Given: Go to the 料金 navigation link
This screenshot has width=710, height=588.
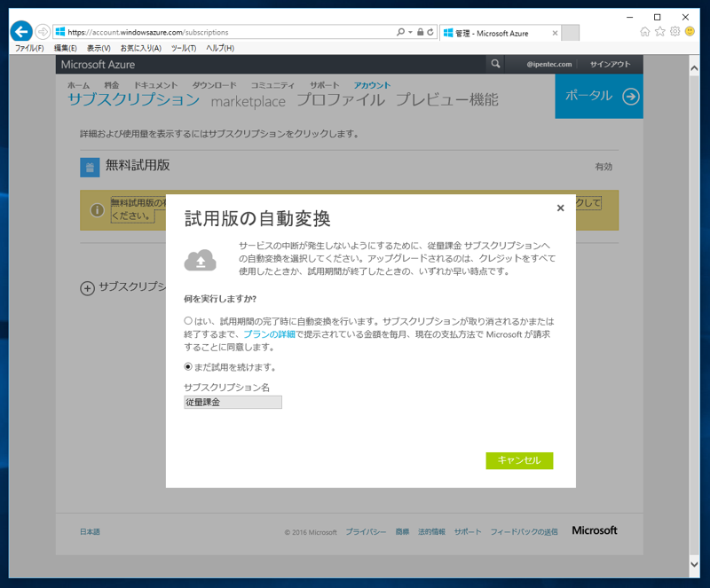Looking at the screenshot, I should pos(112,85).
